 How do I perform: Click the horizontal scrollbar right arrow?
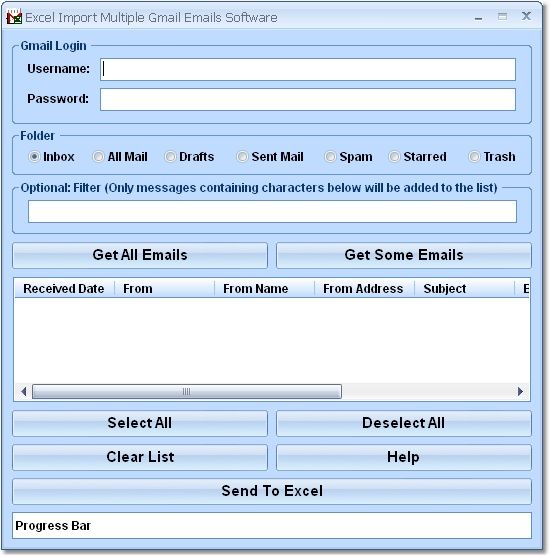pos(521,391)
